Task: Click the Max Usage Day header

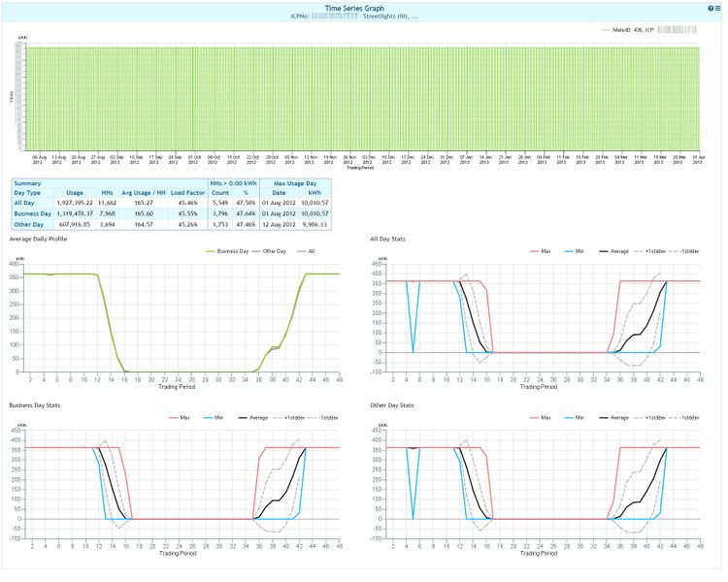Action: [x=295, y=183]
